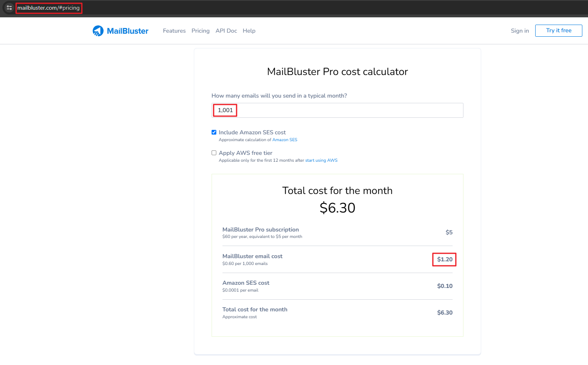Click the MailBluster paper plane logo icon
588x365 pixels.
98,31
